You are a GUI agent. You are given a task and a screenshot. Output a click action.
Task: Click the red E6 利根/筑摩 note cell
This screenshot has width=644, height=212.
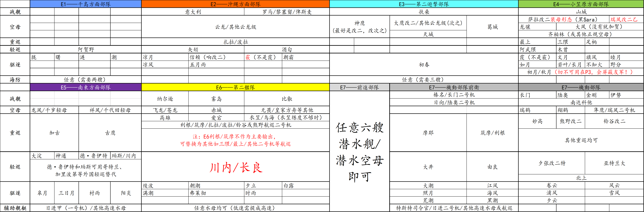(x=235, y=140)
